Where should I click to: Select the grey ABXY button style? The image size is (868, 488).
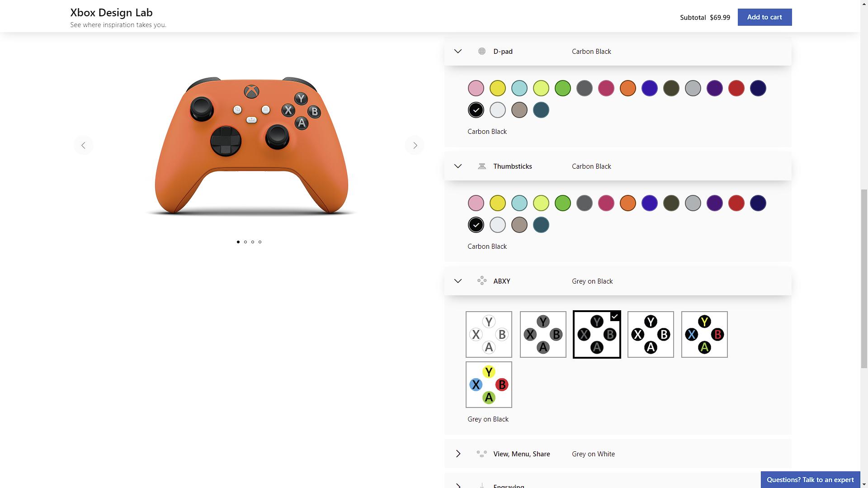(x=543, y=334)
